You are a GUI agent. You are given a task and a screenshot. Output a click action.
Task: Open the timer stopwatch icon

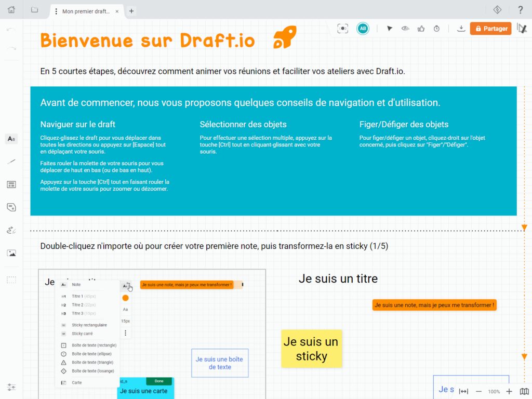[436, 29]
